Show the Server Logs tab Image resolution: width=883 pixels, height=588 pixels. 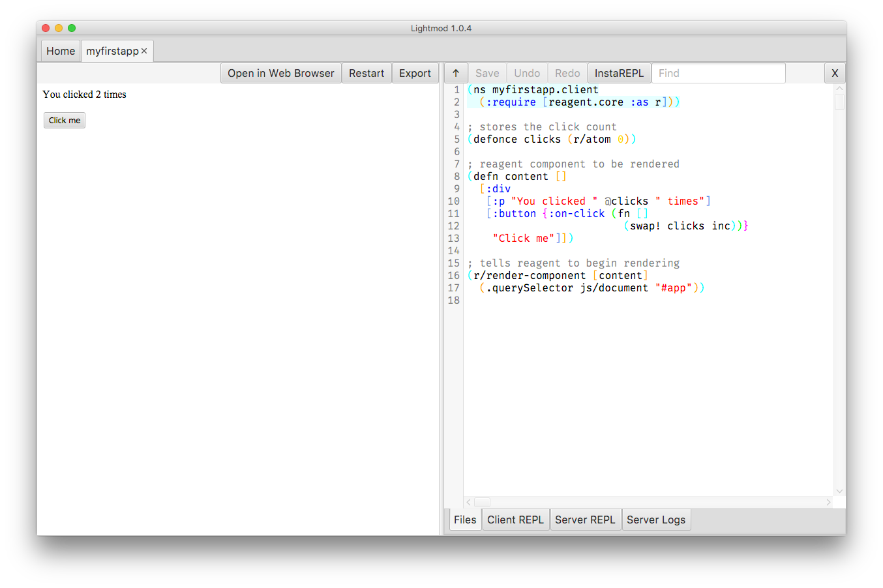tap(656, 520)
